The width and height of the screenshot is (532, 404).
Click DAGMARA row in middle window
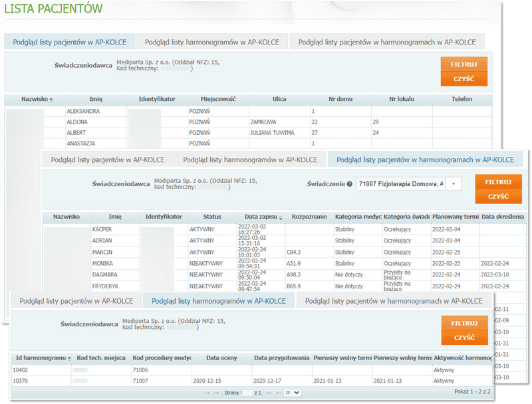click(x=105, y=275)
